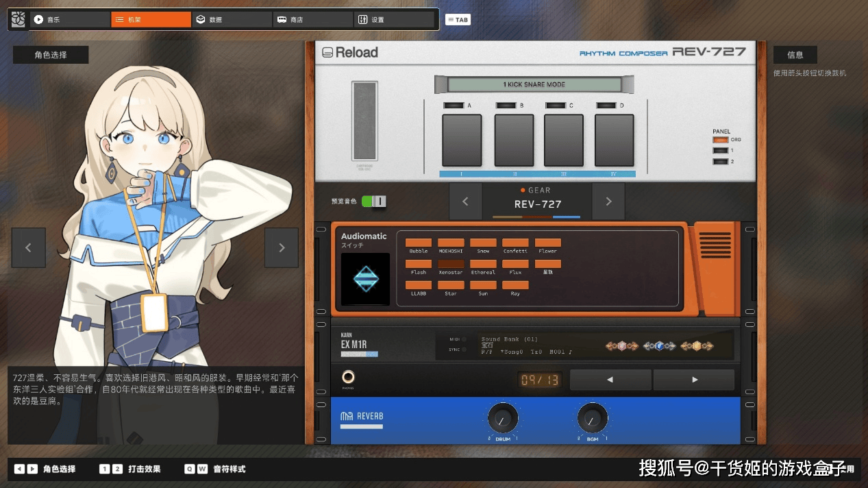Click the TAB key hint icon
The image size is (868, 488).
pyautogui.click(x=458, y=20)
